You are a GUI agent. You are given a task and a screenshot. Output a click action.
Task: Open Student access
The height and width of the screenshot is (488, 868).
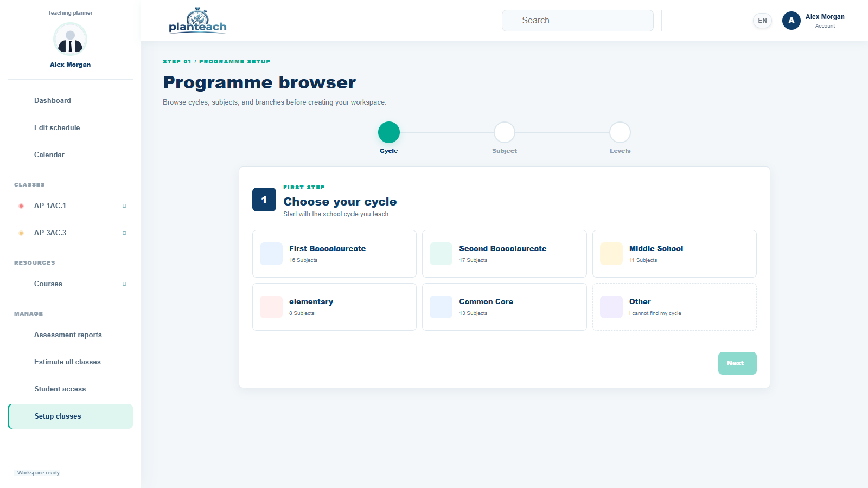(70, 389)
